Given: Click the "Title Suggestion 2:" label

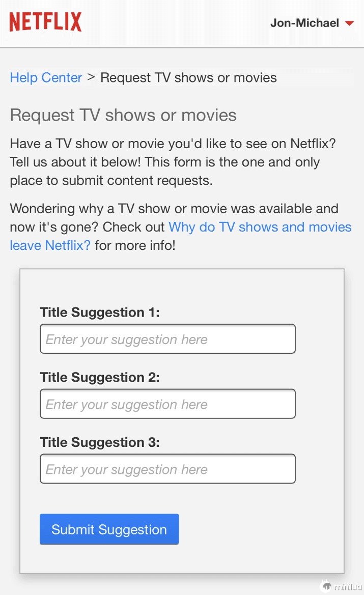Looking at the screenshot, I should [100, 378].
